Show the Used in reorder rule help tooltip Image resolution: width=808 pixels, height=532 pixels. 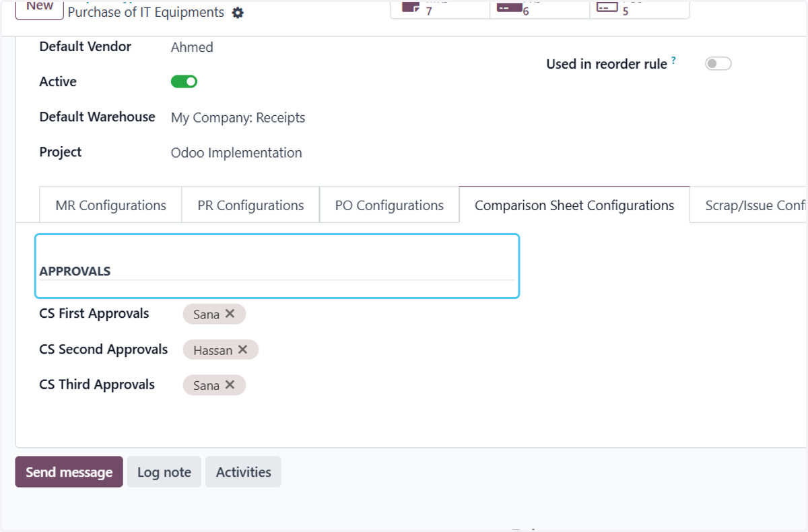pos(673,61)
